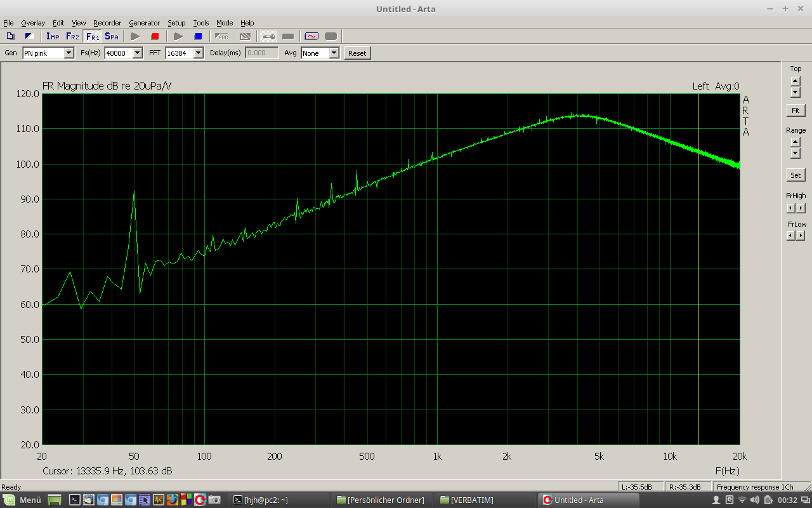
Task: Click the FrHigh left arrow
Action: 790,208
